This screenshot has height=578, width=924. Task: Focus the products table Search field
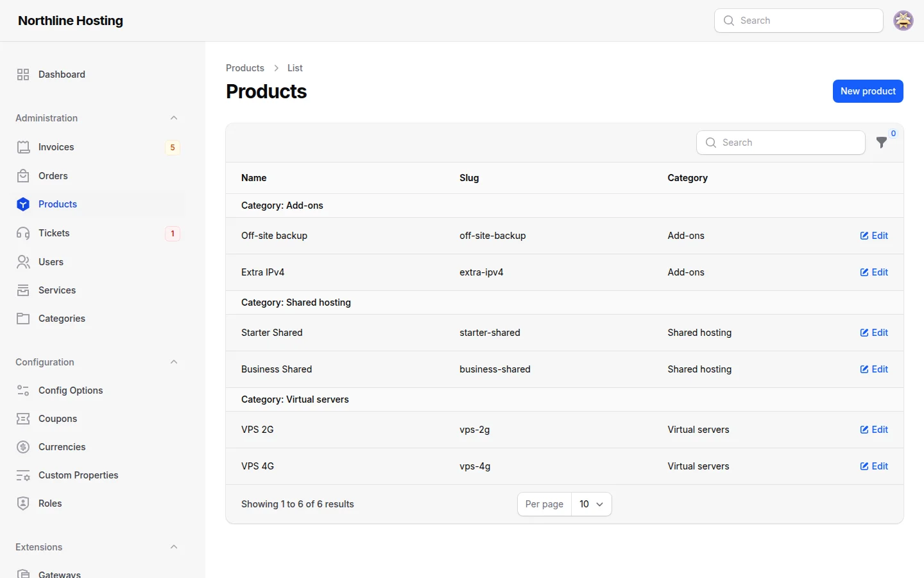(781, 143)
